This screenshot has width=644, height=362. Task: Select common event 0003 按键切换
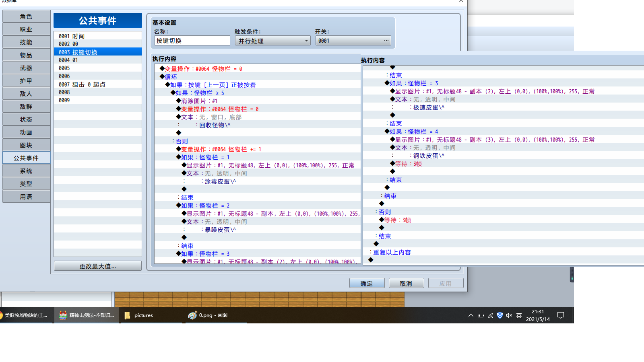tap(98, 52)
